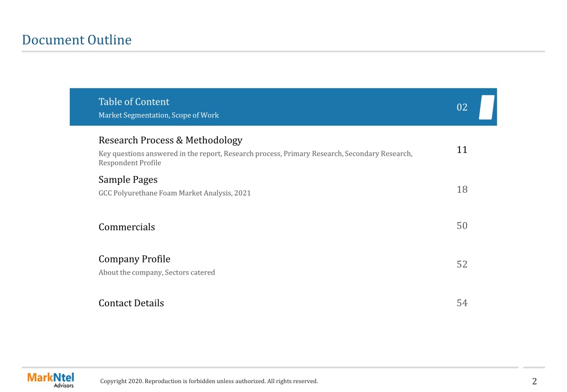This screenshot has width=567, height=392.
Task: Select 'Market Segmentation, Scope of Work' subtitle
Action: click(x=159, y=115)
